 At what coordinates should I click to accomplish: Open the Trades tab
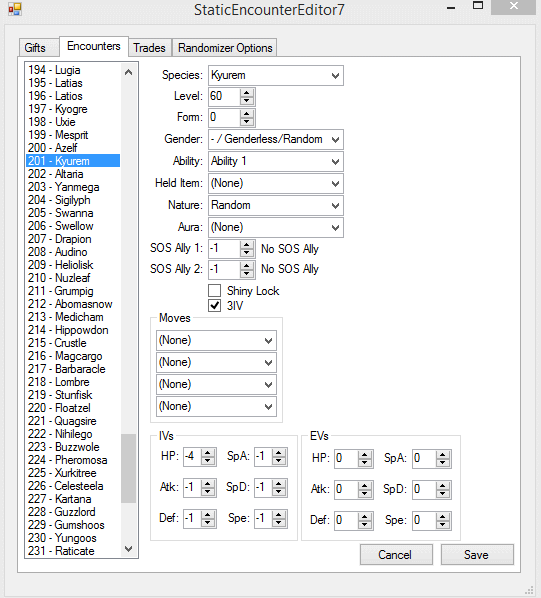(x=149, y=48)
